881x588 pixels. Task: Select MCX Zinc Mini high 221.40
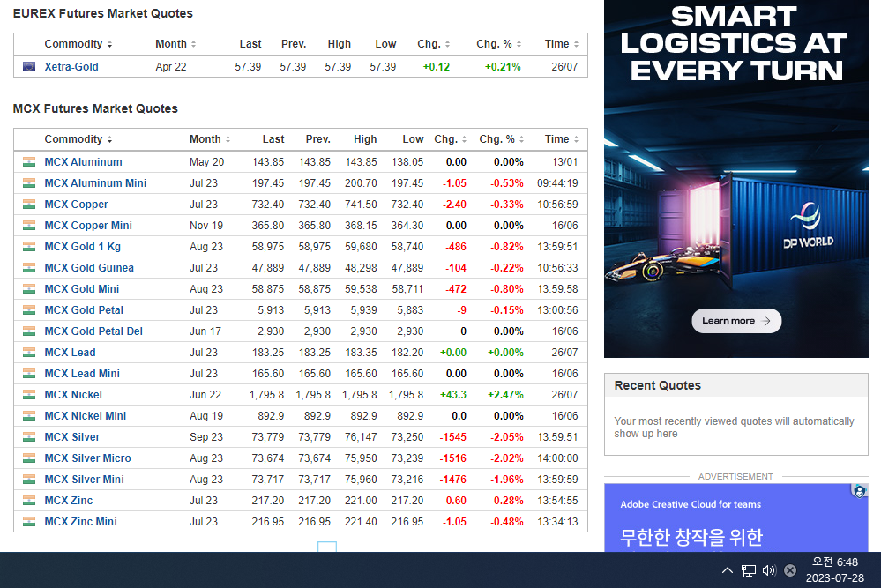(361, 522)
